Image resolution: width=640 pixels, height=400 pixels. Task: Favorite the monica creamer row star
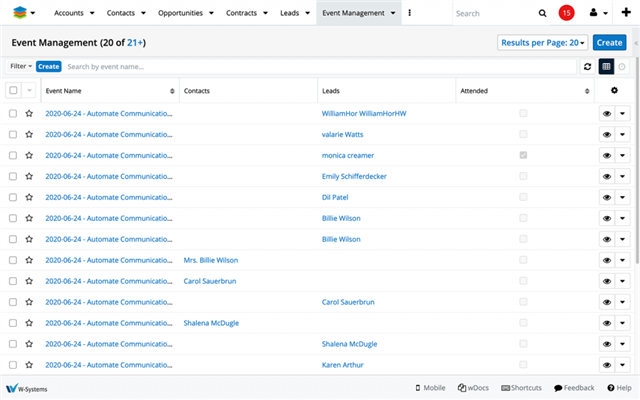pyautogui.click(x=29, y=156)
